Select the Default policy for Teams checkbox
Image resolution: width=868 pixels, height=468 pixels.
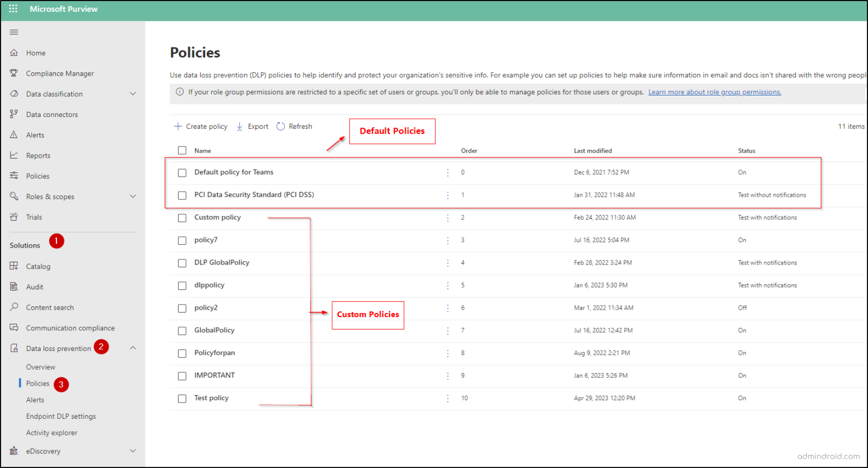(182, 172)
